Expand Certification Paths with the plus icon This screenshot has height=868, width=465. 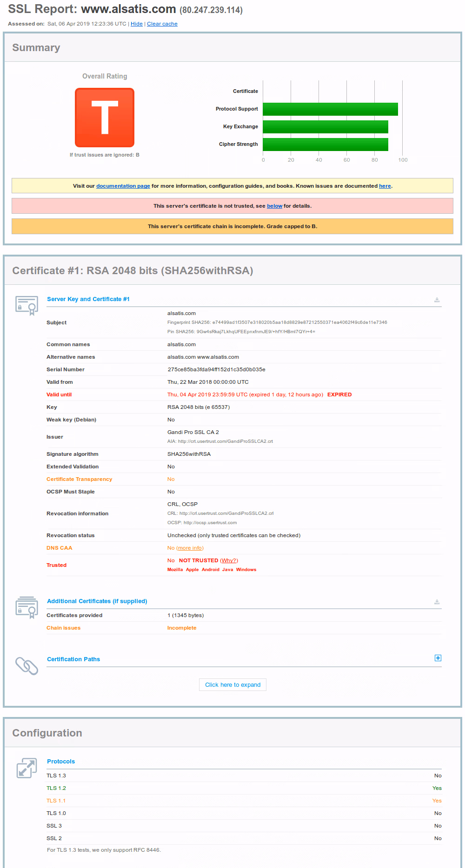438,658
